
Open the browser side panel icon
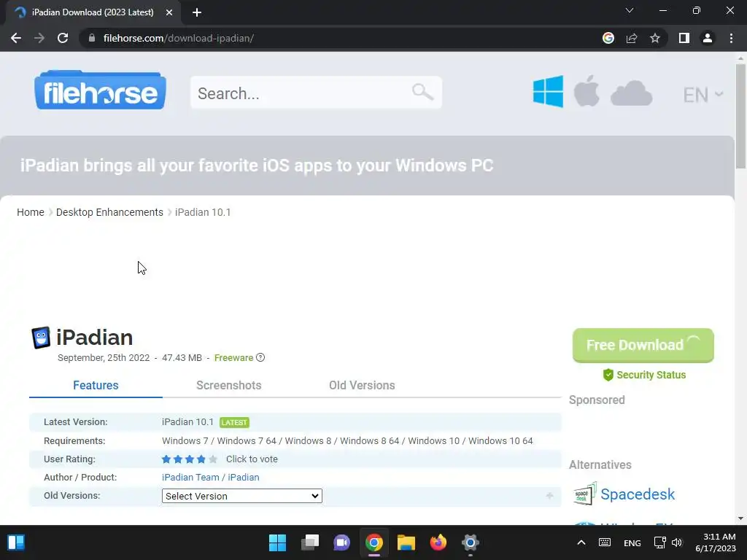[x=684, y=38]
